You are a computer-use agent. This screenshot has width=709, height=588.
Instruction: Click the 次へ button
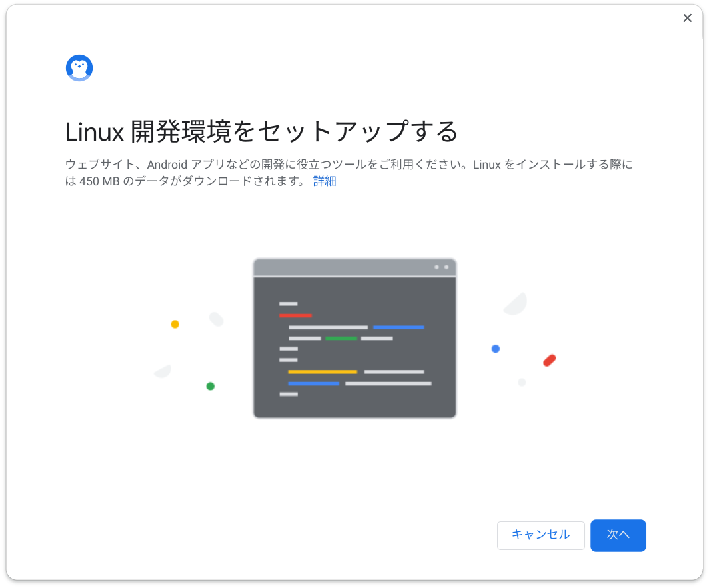618,535
